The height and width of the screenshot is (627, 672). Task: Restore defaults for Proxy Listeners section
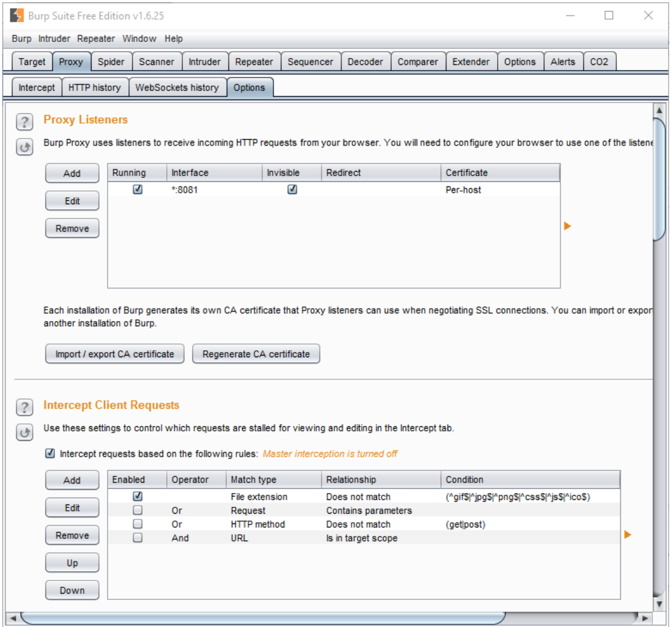pos(24,147)
